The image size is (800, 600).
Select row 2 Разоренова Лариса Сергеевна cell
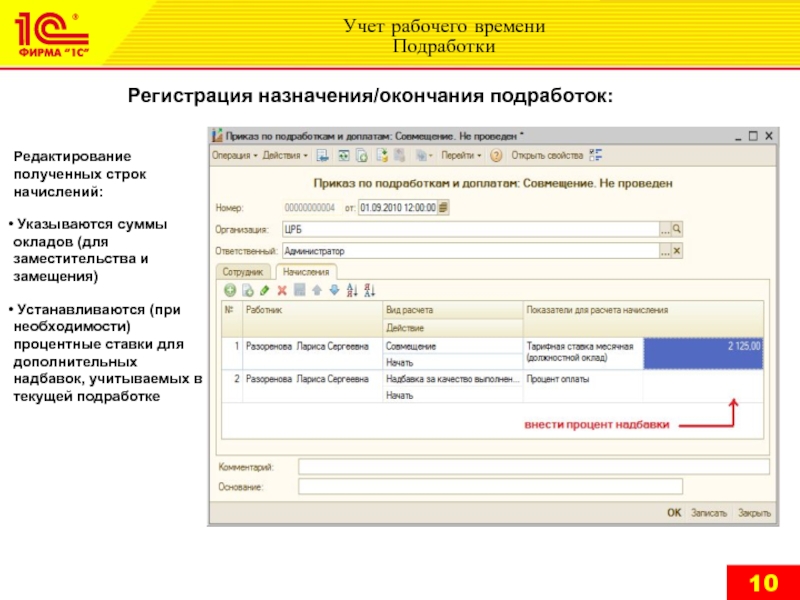312,386
